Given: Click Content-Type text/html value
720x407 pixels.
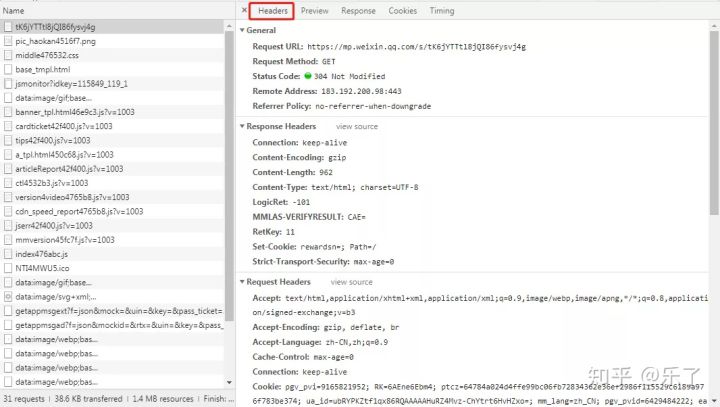Looking at the screenshot, I should (365, 187).
